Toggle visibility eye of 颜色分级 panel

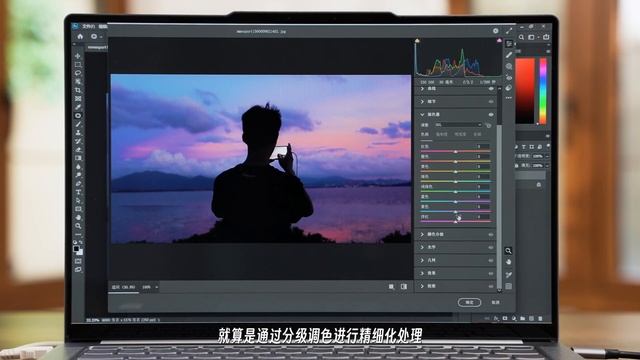(x=491, y=234)
